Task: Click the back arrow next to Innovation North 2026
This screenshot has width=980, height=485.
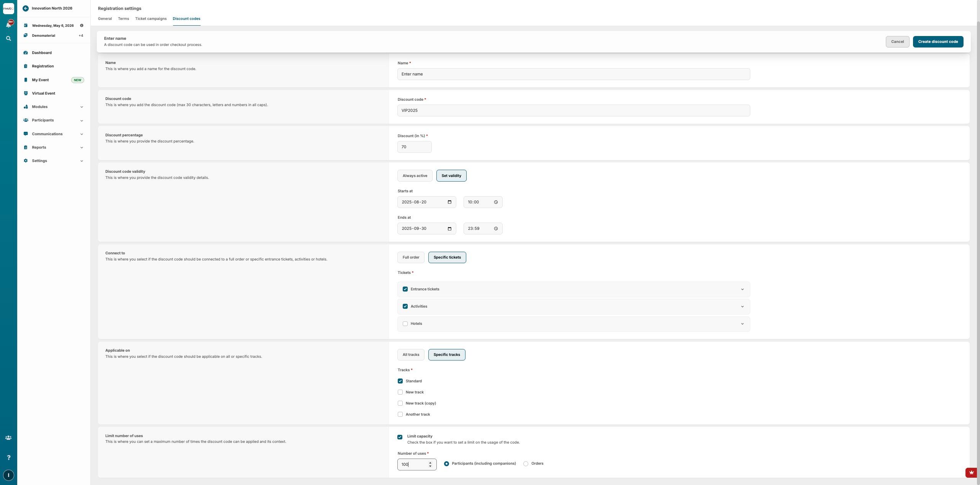Action: click(26, 8)
